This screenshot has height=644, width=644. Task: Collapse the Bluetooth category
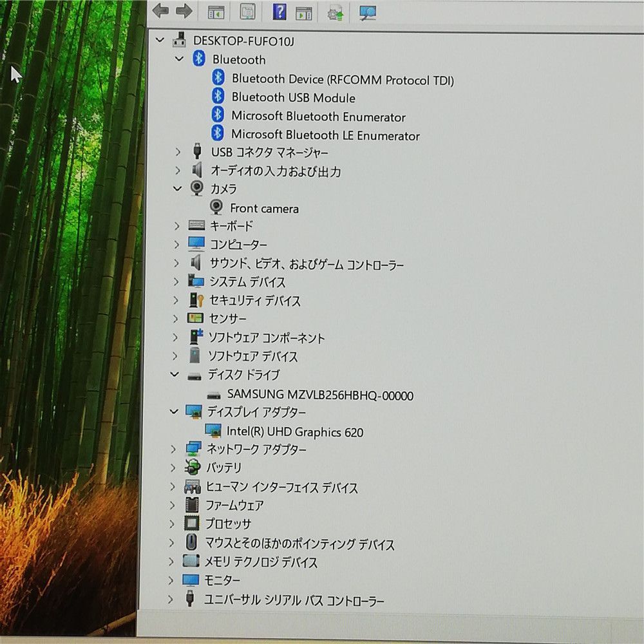tap(179, 59)
